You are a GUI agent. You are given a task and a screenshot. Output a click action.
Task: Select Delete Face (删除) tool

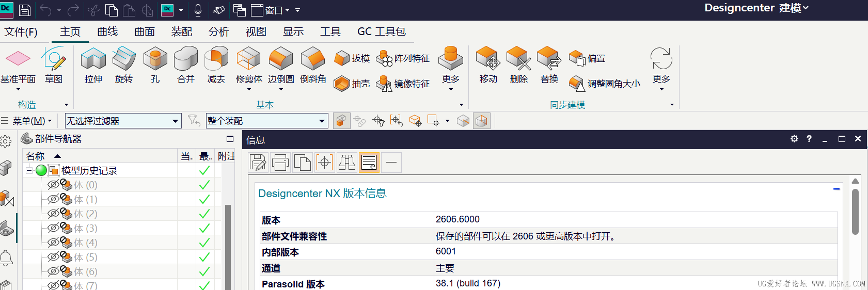click(518, 65)
